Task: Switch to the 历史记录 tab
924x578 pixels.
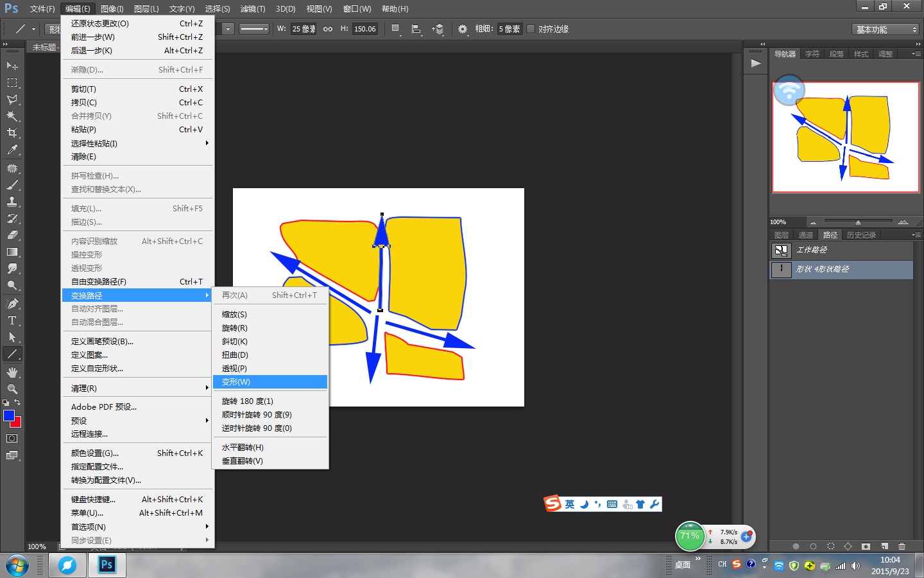Action: [x=861, y=235]
